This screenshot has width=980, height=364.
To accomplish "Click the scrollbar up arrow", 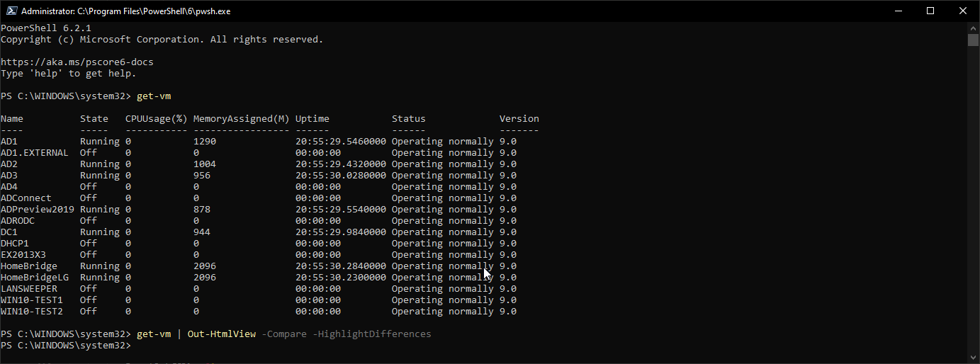I will point(973,27).
